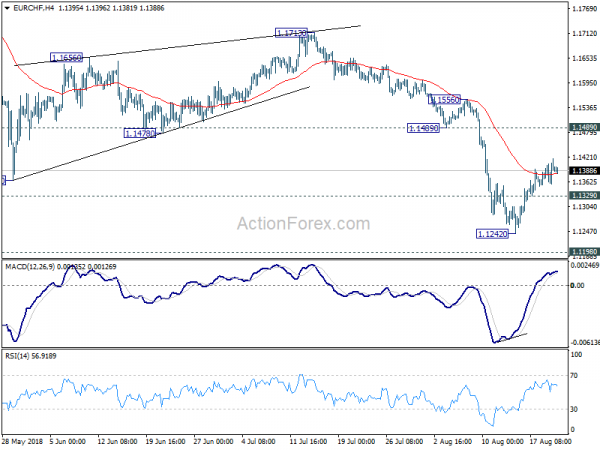Click the 2 Aug 16:00 date label
The image size is (600, 450).
click(452, 442)
